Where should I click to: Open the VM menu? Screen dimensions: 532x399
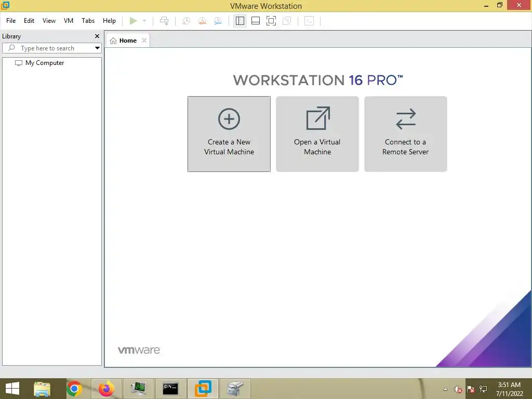(x=69, y=21)
